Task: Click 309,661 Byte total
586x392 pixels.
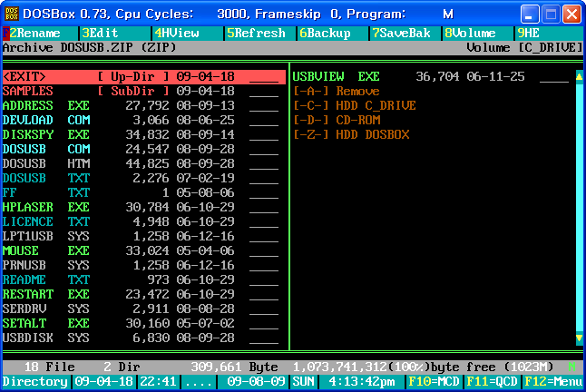Action: (x=234, y=367)
